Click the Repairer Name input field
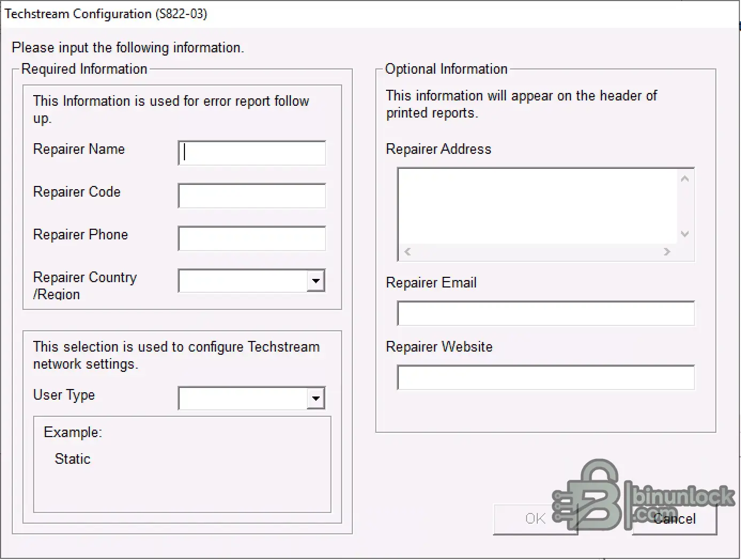Image resolution: width=741 pixels, height=560 pixels. 252,153
